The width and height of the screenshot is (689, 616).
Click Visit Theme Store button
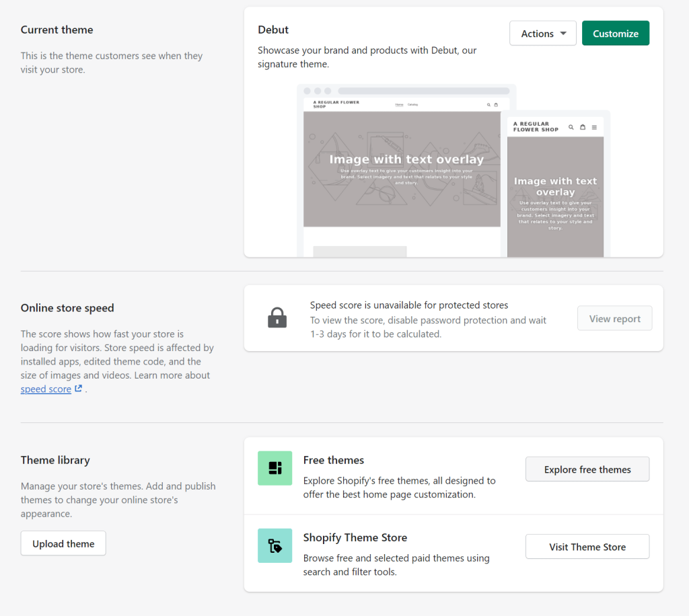point(587,547)
